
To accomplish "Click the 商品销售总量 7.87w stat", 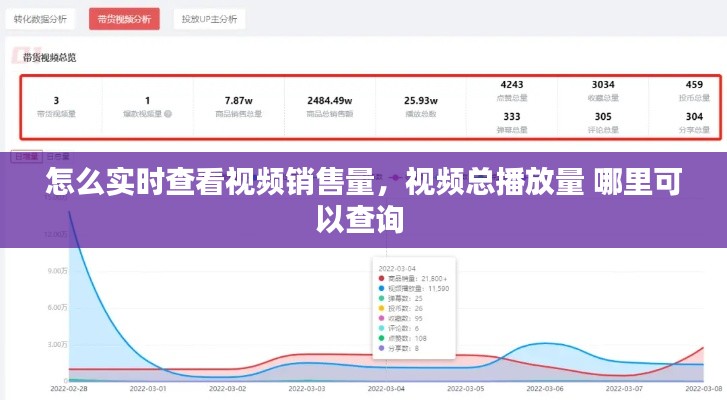I will point(237,107).
